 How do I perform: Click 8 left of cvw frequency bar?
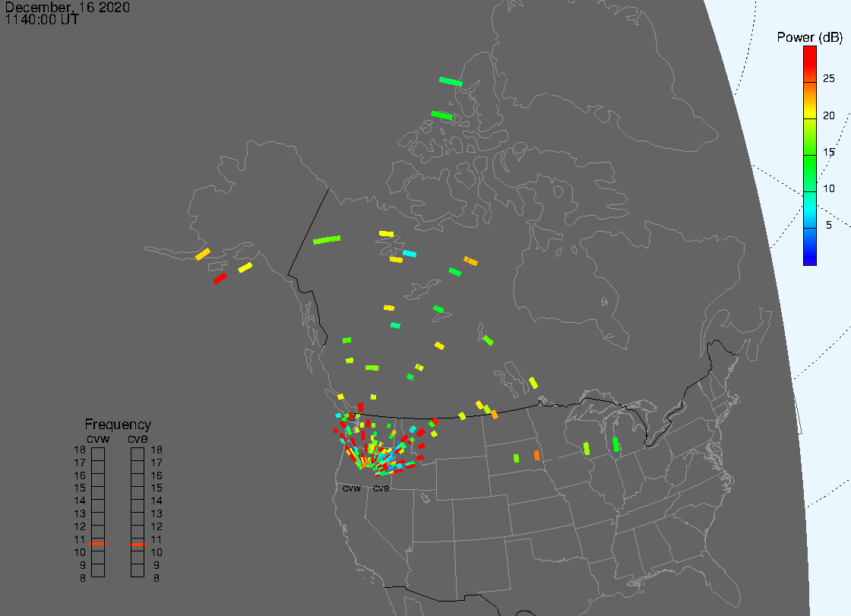(83, 579)
